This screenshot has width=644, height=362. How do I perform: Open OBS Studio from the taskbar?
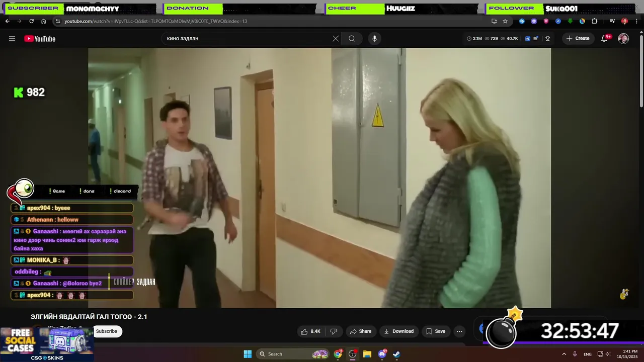(353, 354)
